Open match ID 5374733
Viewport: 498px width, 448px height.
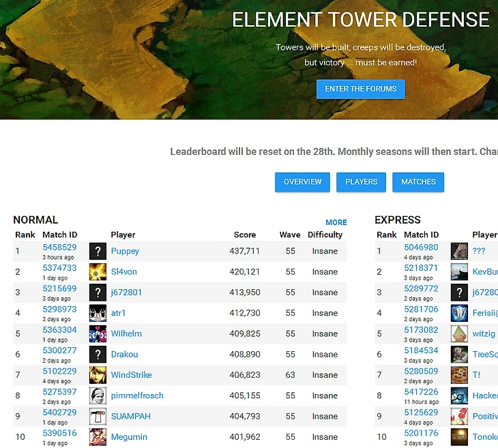(60, 268)
